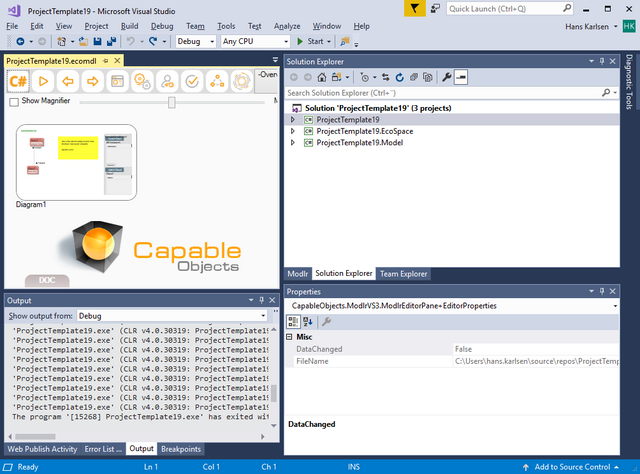Click the orange checkmark validate icon
This screenshot has width=640, height=474.
(x=192, y=81)
